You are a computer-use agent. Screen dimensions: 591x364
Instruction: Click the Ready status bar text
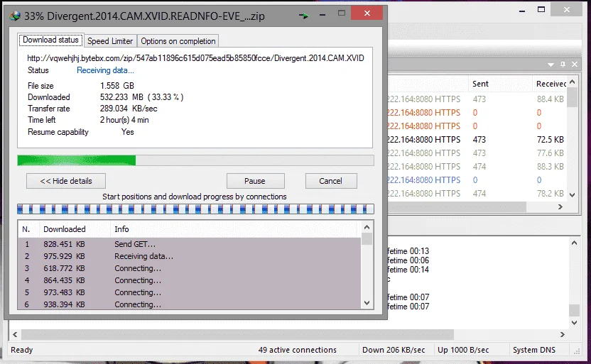[x=22, y=350]
